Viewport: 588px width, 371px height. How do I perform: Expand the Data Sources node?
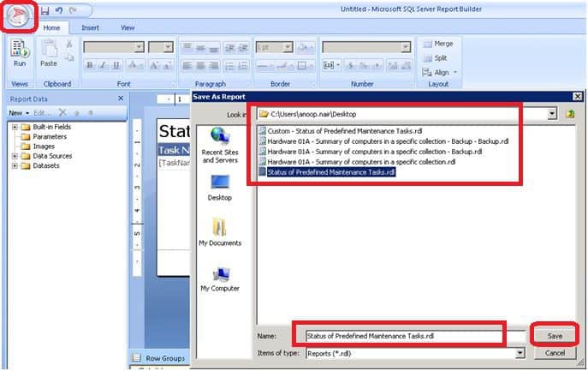pos(15,156)
